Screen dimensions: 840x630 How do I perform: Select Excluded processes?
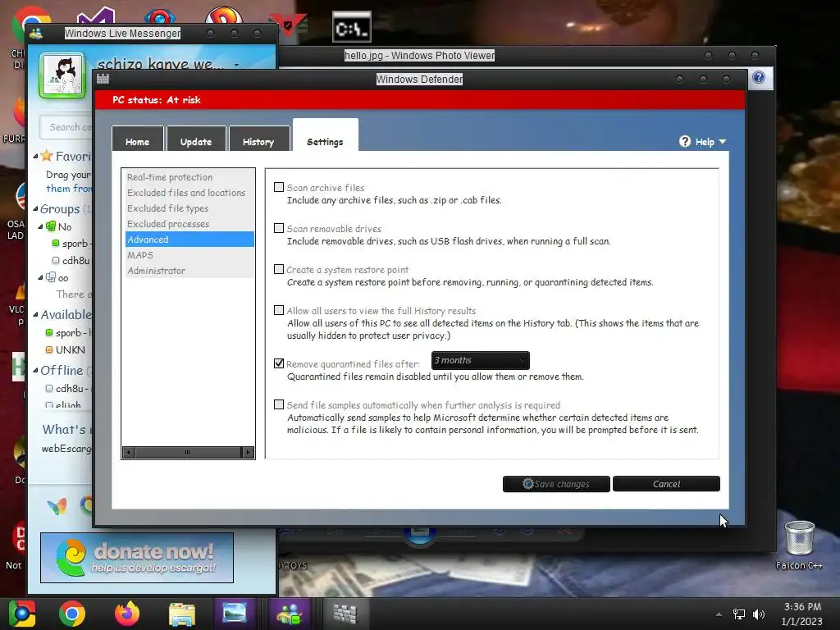point(189,223)
